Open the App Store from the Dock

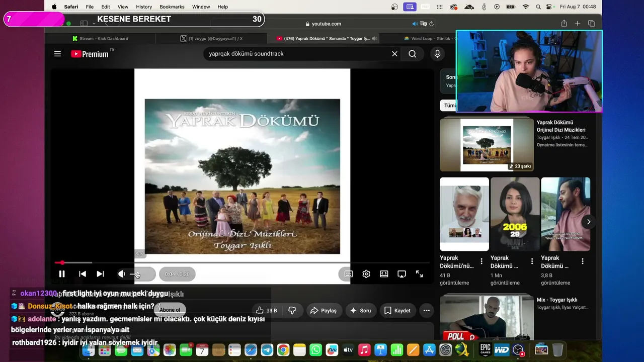(x=429, y=350)
